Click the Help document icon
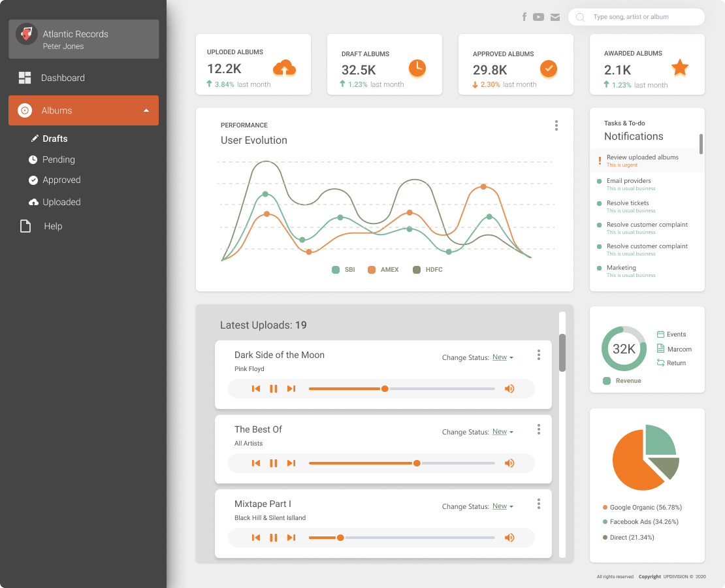 (25, 226)
